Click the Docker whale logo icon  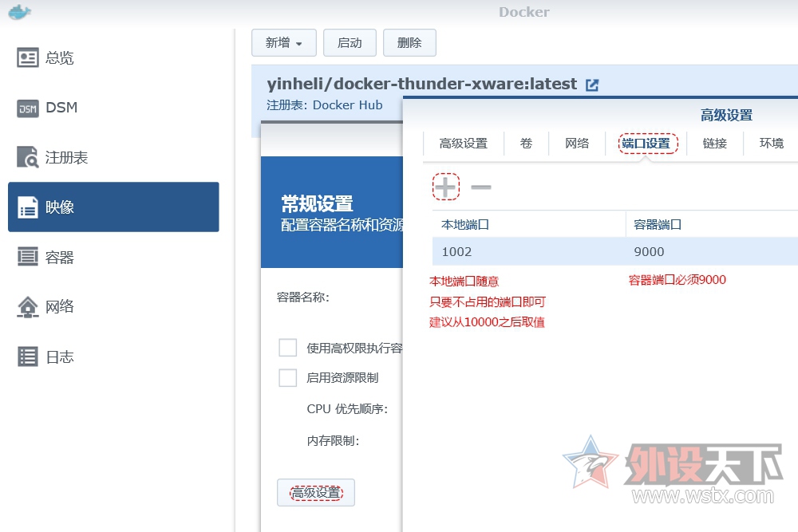(19, 12)
